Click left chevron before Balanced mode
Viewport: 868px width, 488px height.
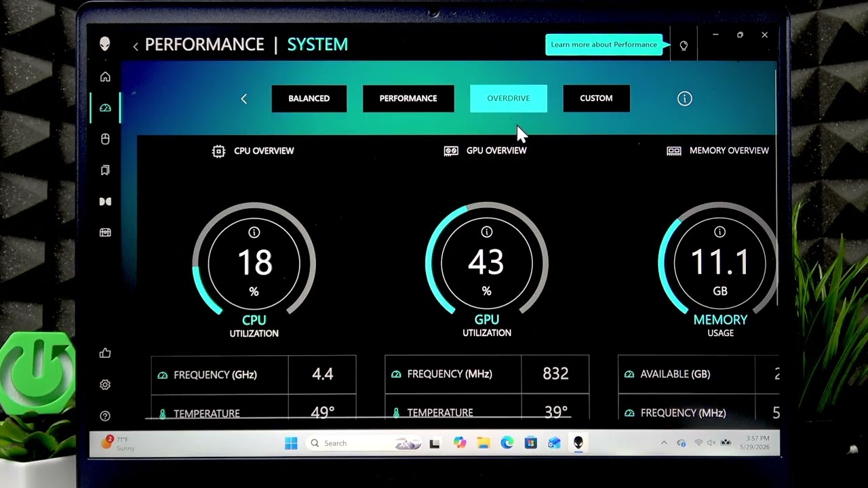(244, 99)
